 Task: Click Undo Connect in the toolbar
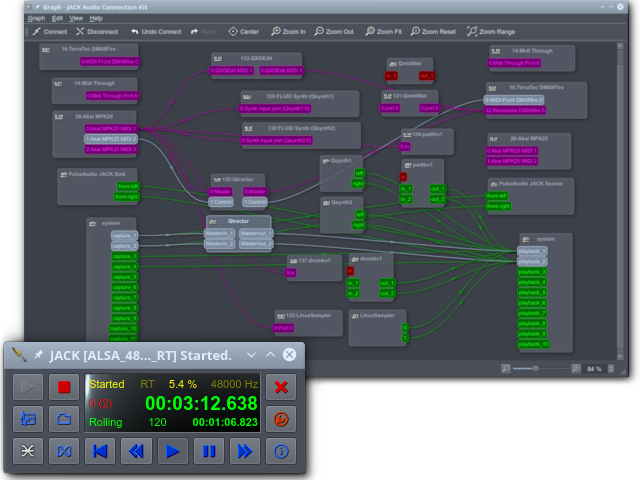pyautogui.click(x=156, y=31)
